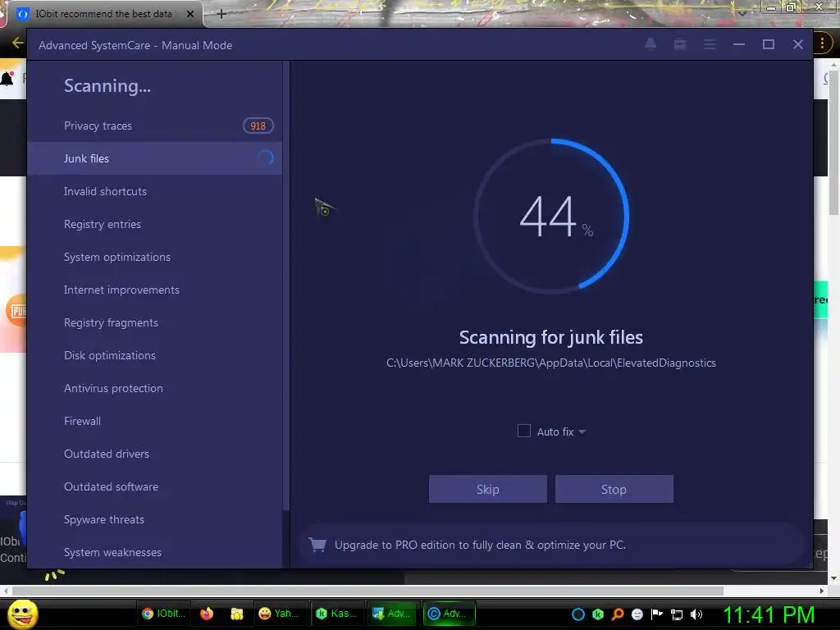
Task: Click the bell icon on browser page
Action: (7, 79)
